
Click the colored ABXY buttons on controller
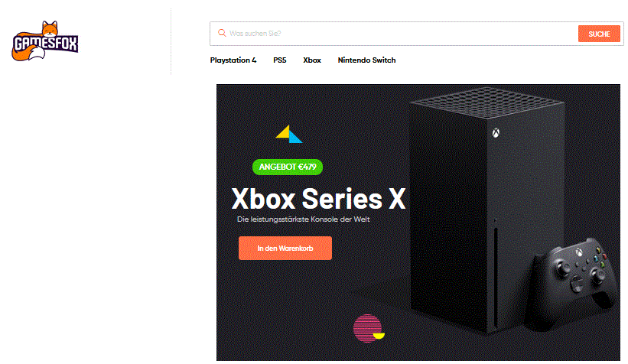pyautogui.click(x=600, y=257)
